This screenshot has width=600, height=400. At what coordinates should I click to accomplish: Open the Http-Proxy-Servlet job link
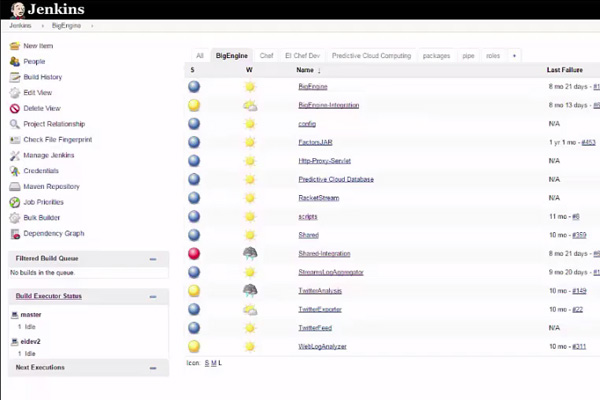(324, 161)
